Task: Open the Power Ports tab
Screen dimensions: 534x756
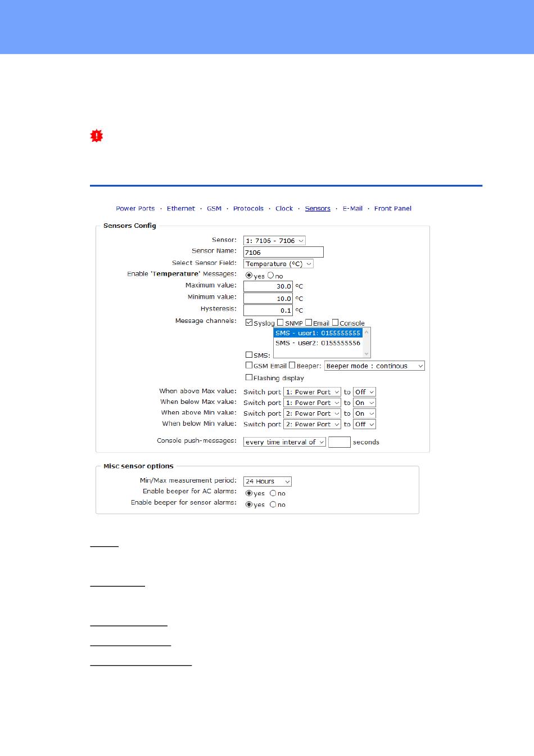Action: (135, 209)
